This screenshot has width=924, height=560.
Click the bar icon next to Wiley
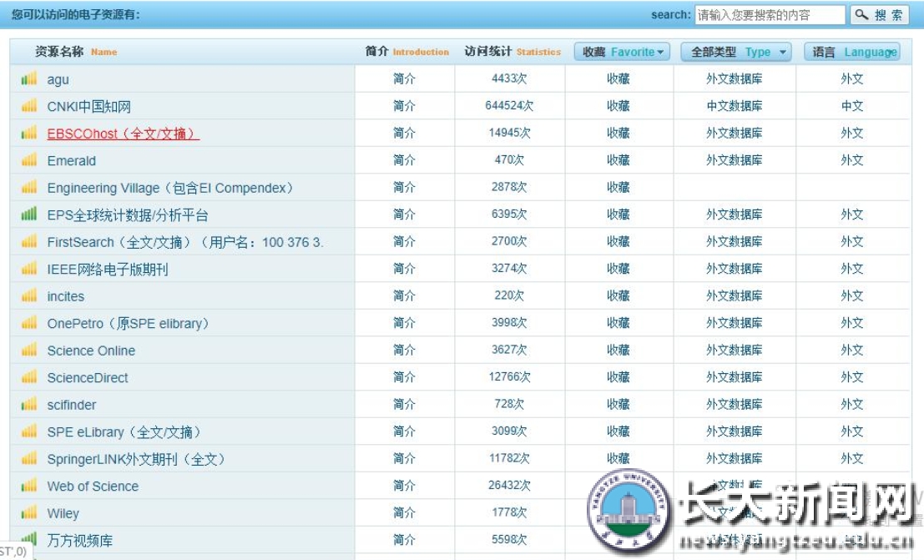pos(29,512)
